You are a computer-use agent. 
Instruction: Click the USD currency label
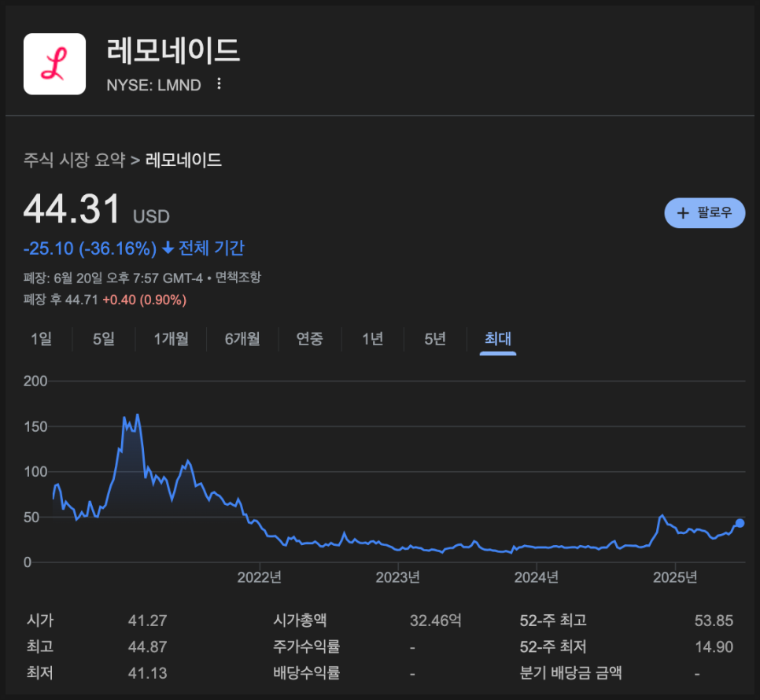tap(151, 216)
